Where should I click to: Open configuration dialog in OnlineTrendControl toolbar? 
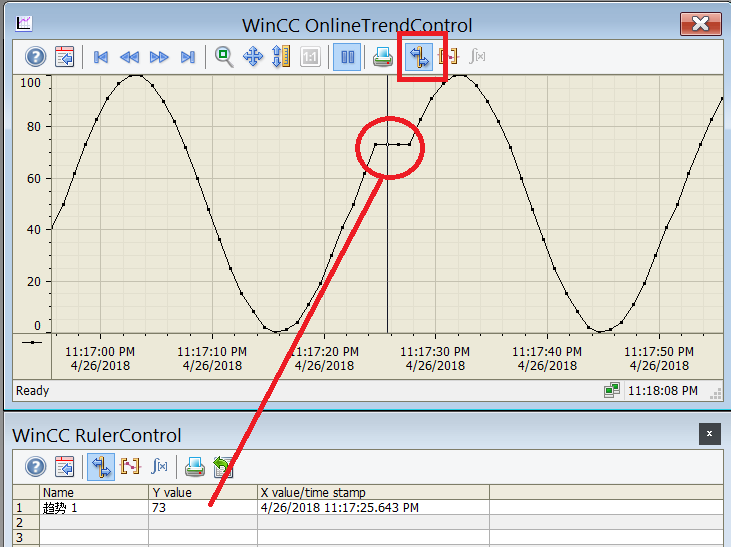click(x=64, y=57)
